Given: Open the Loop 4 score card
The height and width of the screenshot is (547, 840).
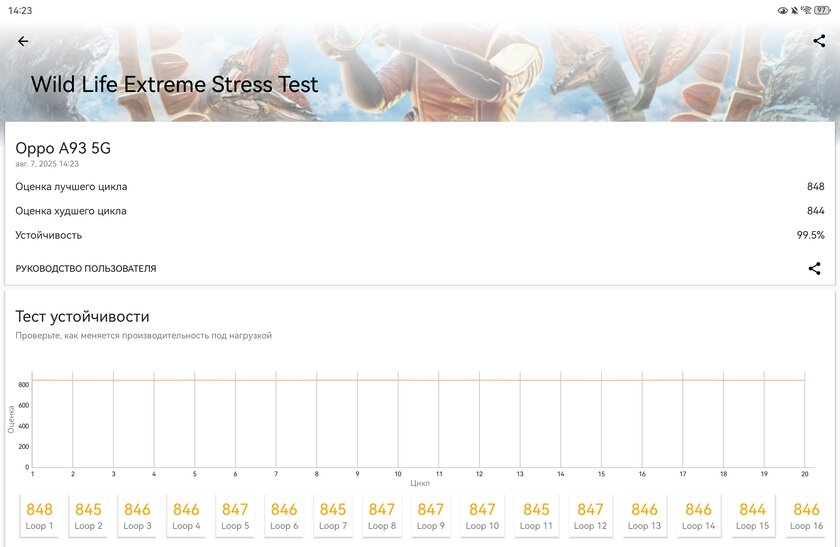Looking at the screenshot, I should 186,516.
